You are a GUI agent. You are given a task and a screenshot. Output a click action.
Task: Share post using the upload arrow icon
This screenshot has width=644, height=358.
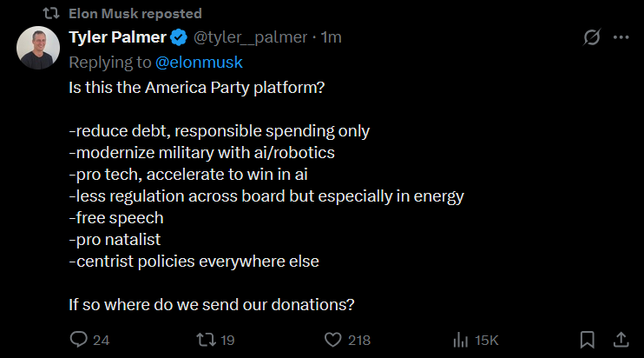pos(621,340)
